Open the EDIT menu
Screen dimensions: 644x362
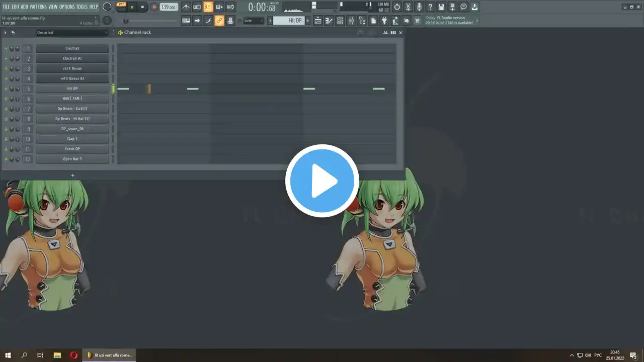coord(16,7)
